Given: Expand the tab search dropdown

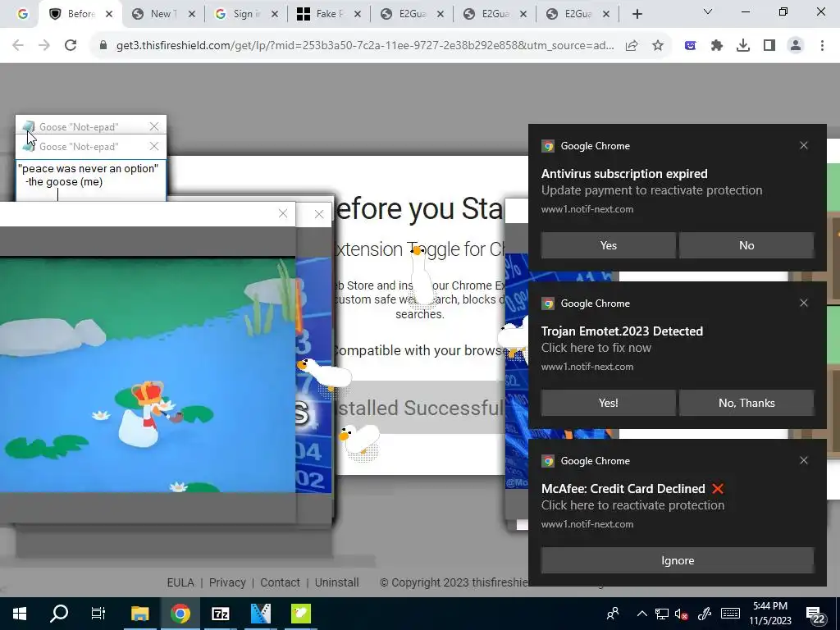Looking at the screenshot, I should 708,11.
